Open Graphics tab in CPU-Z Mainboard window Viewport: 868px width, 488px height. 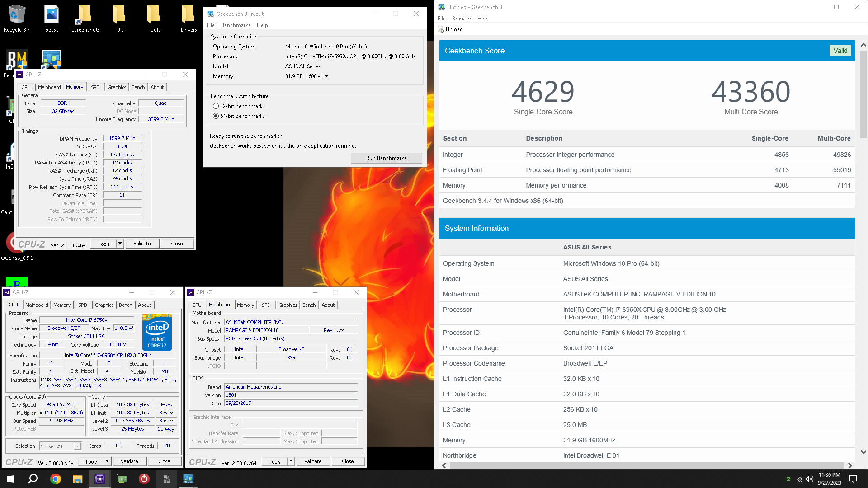[288, 305]
